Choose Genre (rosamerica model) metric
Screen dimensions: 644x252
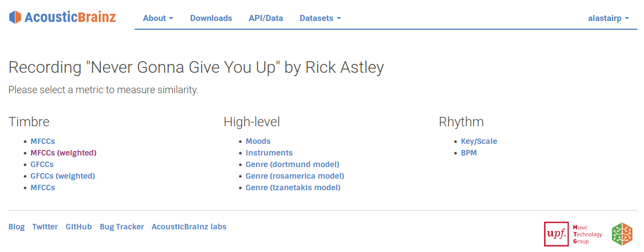coord(295,176)
